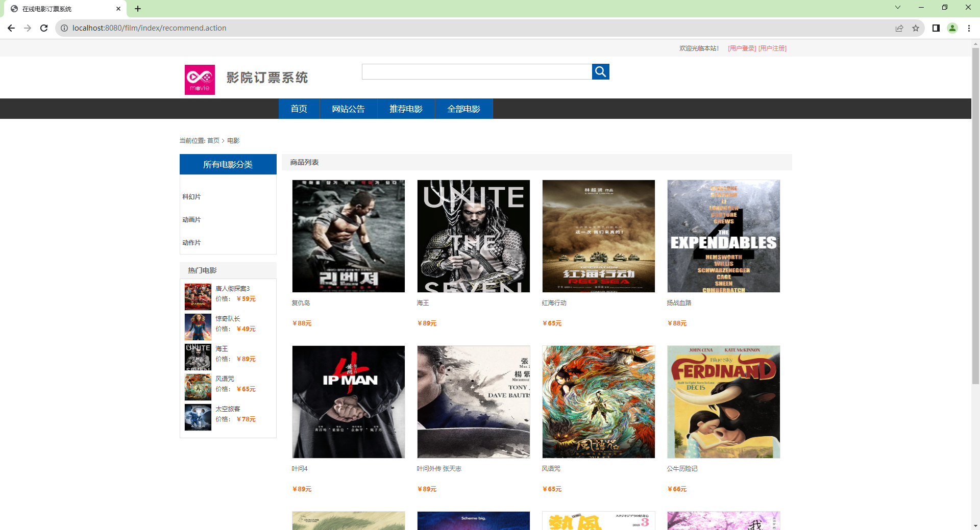Open a new browser tab
The height and width of the screenshot is (530, 980).
click(138, 9)
